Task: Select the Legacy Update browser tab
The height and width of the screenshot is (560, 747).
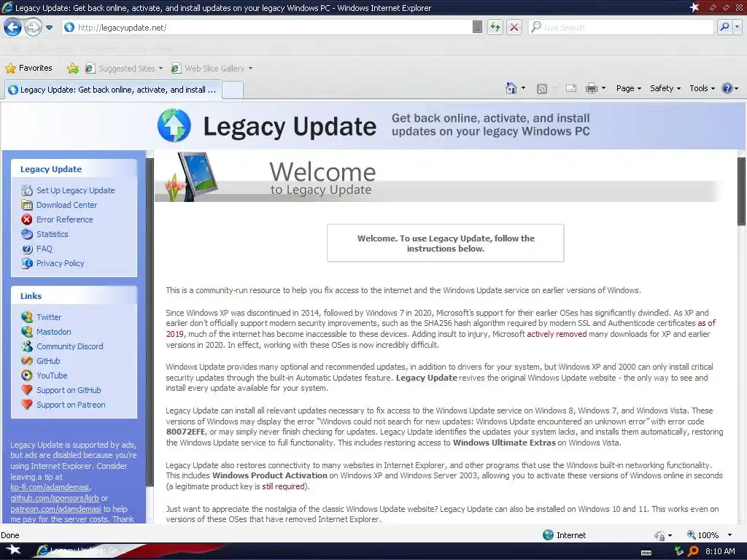Action: click(x=112, y=90)
